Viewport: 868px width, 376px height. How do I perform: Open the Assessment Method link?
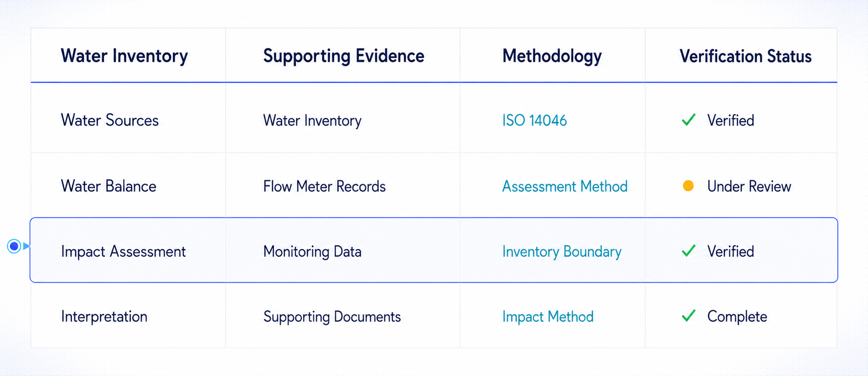coord(565,186)
